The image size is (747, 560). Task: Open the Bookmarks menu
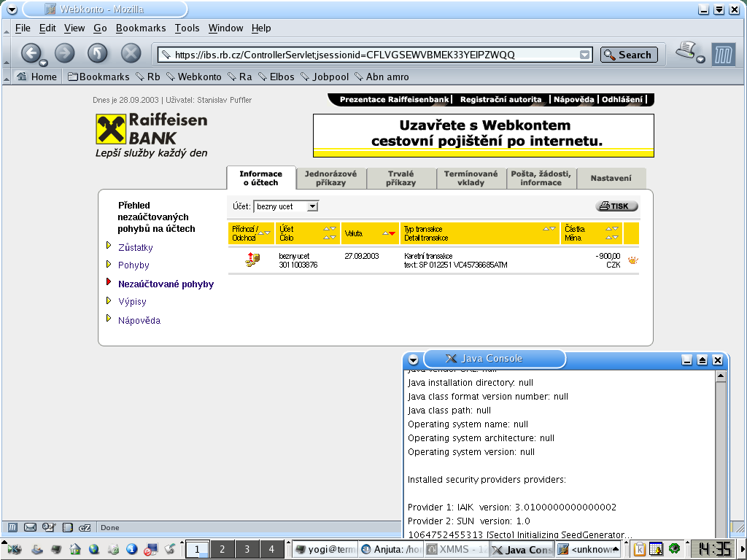point(141,28)
